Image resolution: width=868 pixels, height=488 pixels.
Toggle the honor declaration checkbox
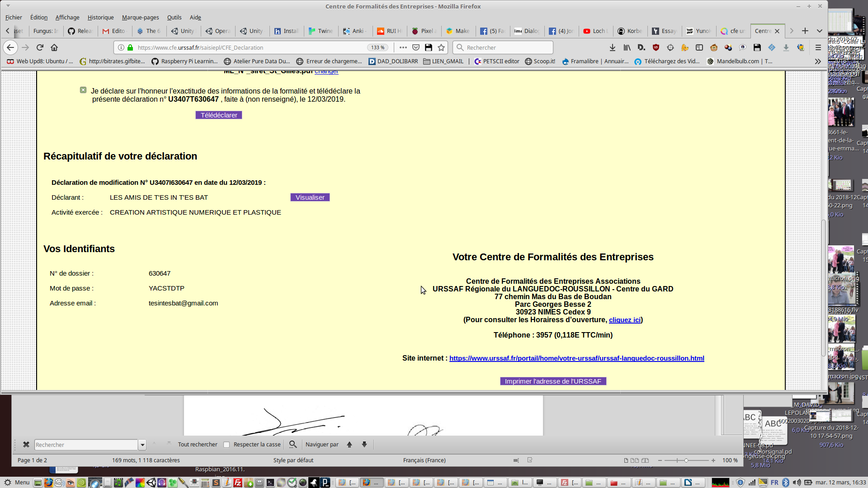(x=83, y=90)
